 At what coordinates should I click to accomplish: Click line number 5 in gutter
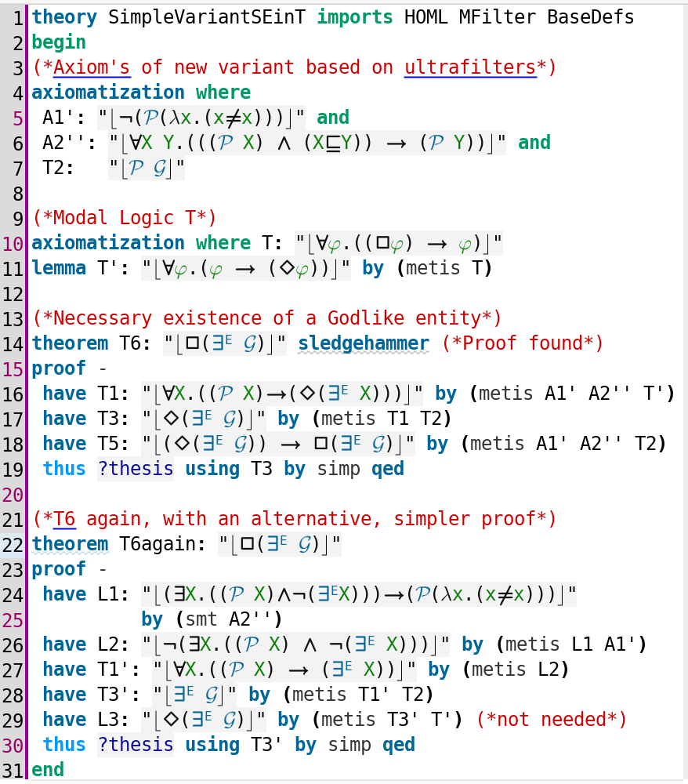[x=17, y=118]
